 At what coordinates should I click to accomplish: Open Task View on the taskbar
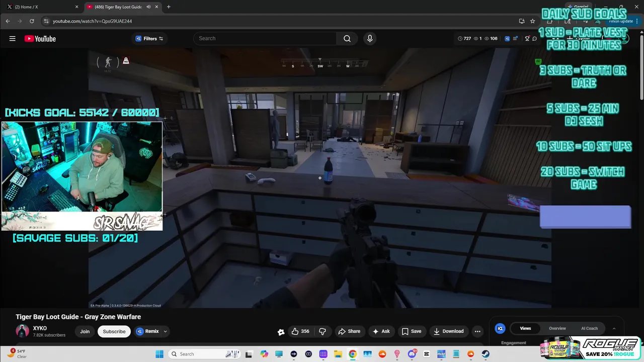249,354
